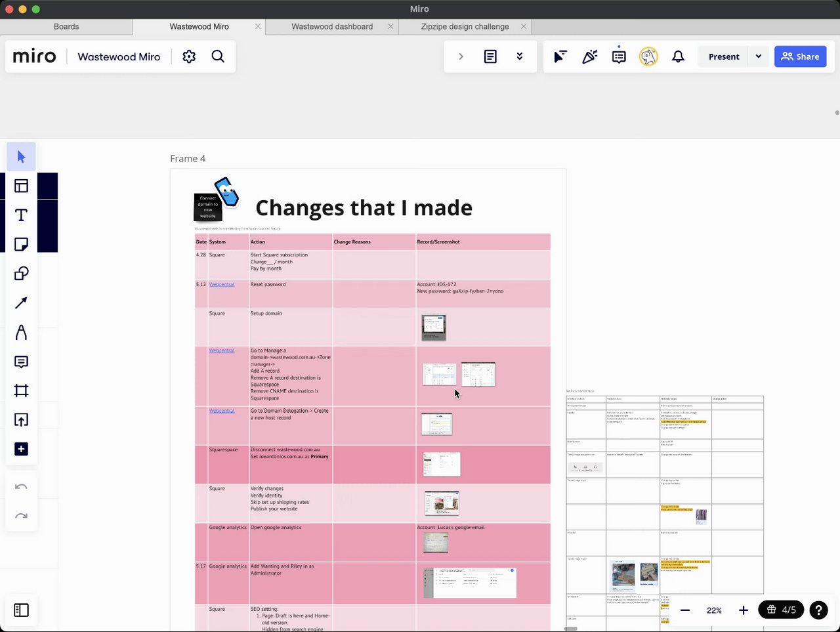Click the 'Changes that I made' heading
The width and height of the screenshot is (840, 632).
click(x=364, y=208)
